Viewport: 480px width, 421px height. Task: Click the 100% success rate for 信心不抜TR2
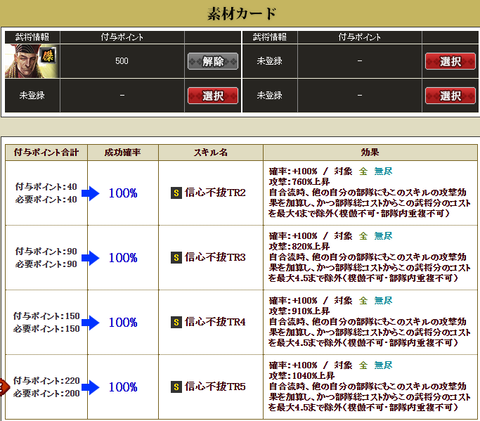coord(123,193)
